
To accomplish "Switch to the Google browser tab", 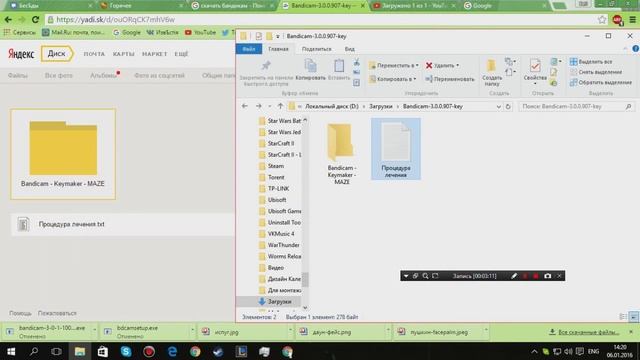I will [504, 6].
